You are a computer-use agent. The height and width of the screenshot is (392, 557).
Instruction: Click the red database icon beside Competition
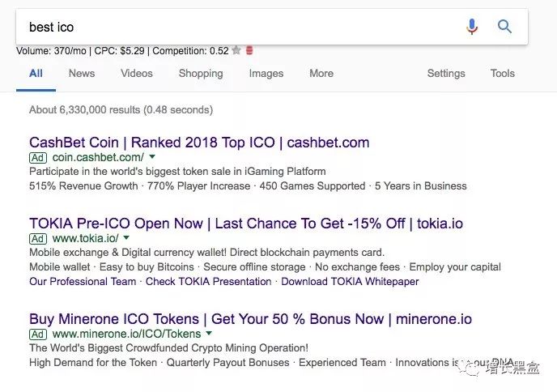click(x=249, y=50)
